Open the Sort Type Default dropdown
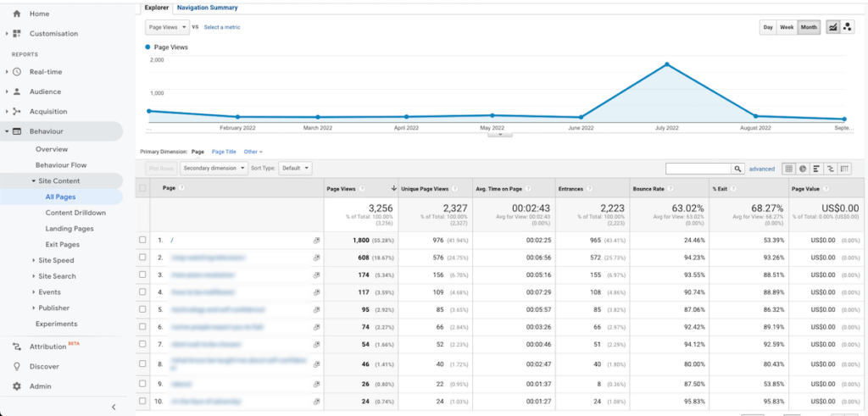Screen dimensions: 868x416 [x=295, y=168]
